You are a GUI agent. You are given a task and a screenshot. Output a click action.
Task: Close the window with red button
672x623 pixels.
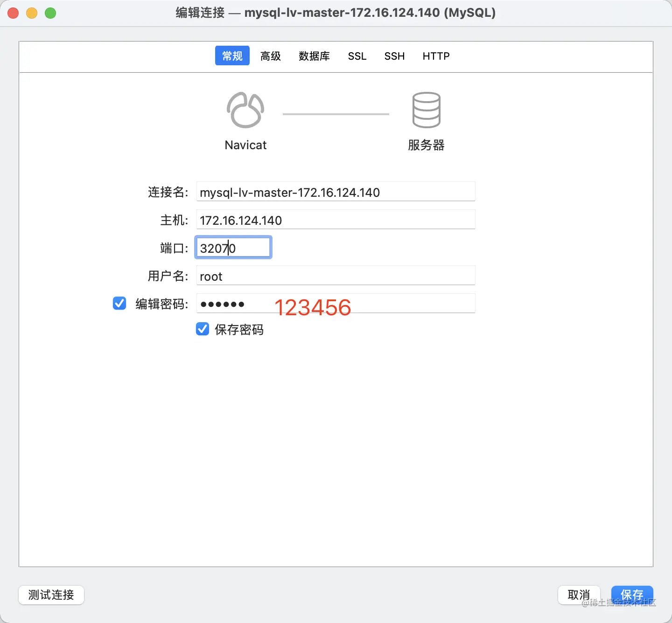click(13, 13)
